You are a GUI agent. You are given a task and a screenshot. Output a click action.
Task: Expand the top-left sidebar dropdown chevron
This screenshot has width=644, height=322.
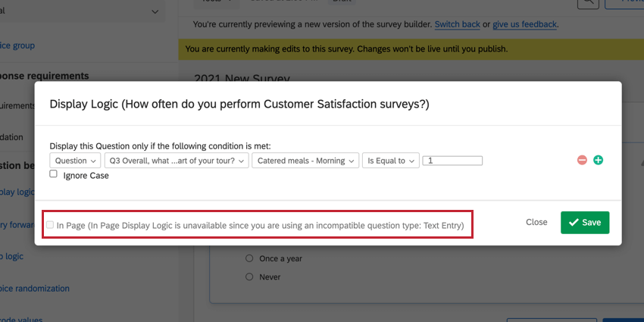[155, 11]
